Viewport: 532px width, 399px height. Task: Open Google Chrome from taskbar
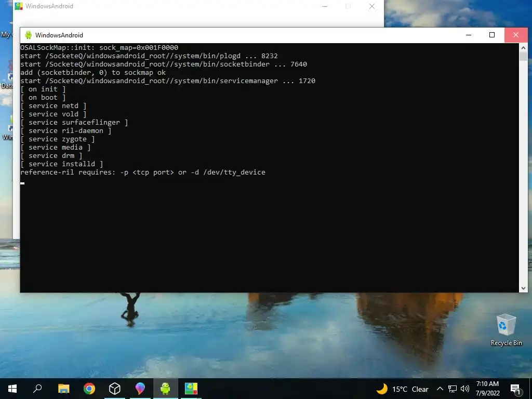coord(89,389)
